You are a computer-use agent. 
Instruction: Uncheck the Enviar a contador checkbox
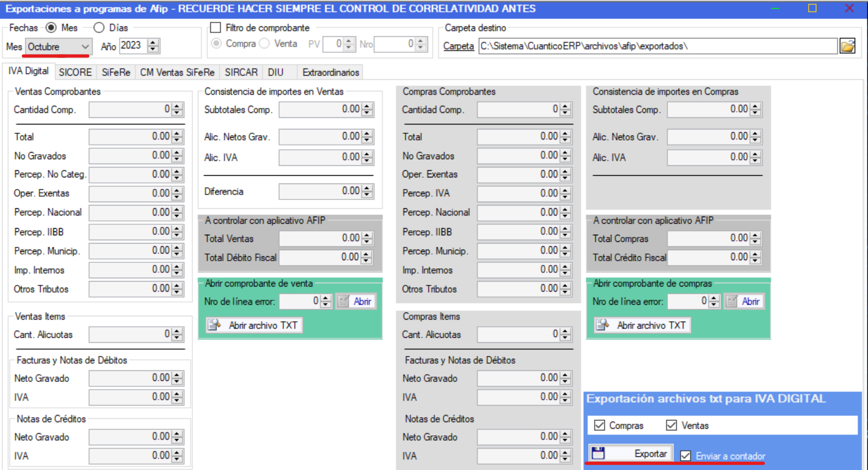(x=686, y=456)
